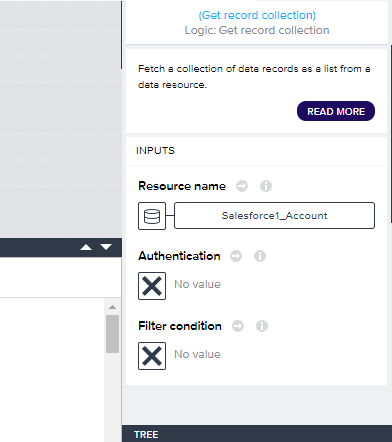Image resolution: width=392 pixels, height=442 pixels.
Task: Click the READ MORE button
Action: [336, 111]
